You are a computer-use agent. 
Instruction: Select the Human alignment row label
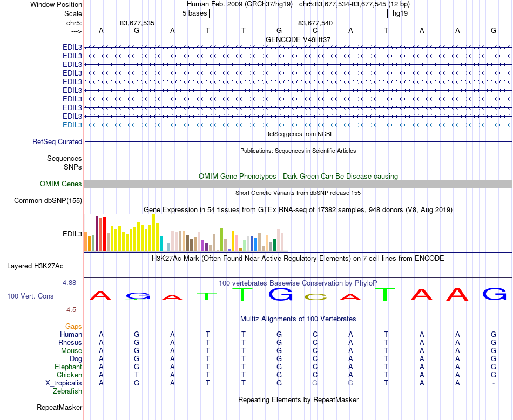click(71, 334)
